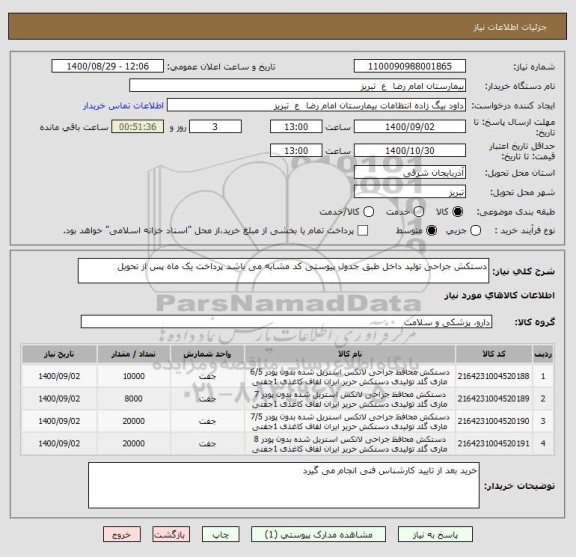576x557 pixels.
Task: Click the quantity cell 10000
Action: pos(133,376)
